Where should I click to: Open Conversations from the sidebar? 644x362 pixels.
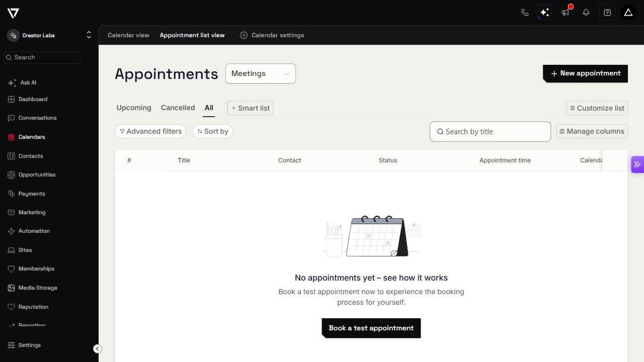32,118
